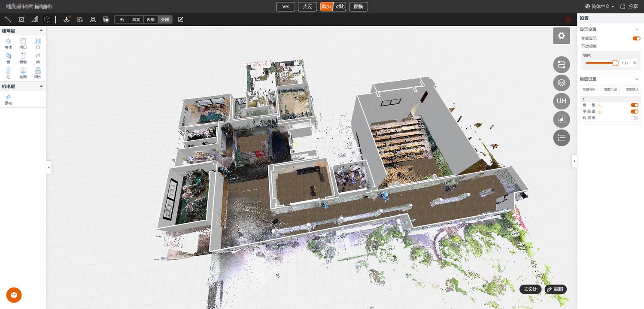Activate the 3D cube view tool

click(x=48, y=19)
